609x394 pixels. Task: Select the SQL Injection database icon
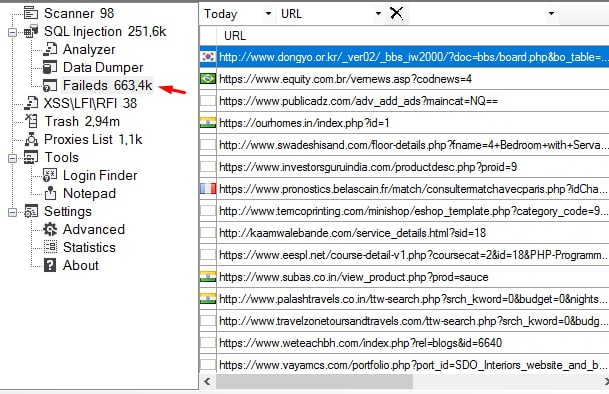tap(31, 31)
